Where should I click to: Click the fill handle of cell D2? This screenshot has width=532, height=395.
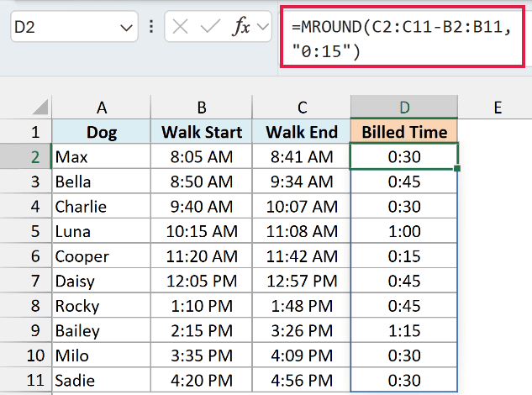457,168
